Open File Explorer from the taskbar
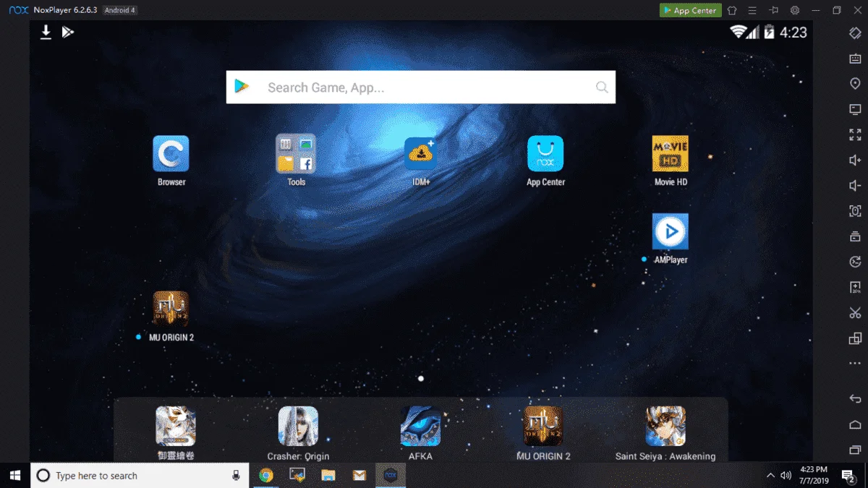This screenshot has width=868, height=488. click(328, 475)
